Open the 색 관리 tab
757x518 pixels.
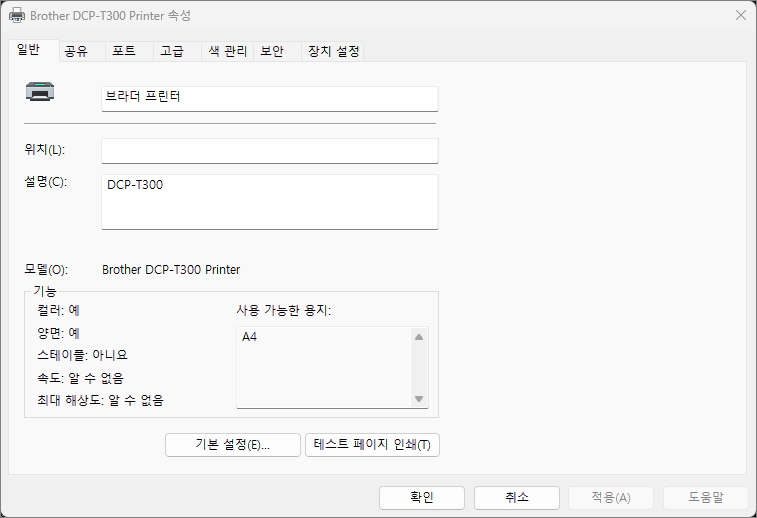227,51
